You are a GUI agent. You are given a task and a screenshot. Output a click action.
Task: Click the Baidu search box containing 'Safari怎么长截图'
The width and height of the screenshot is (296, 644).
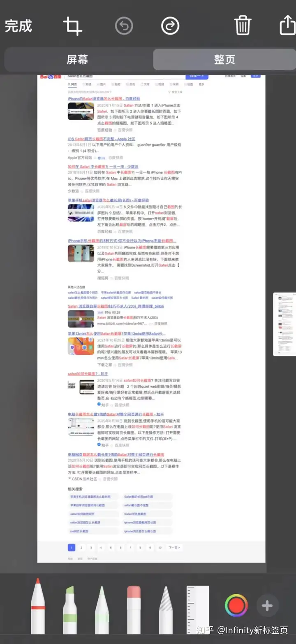(x=125, y=77)
